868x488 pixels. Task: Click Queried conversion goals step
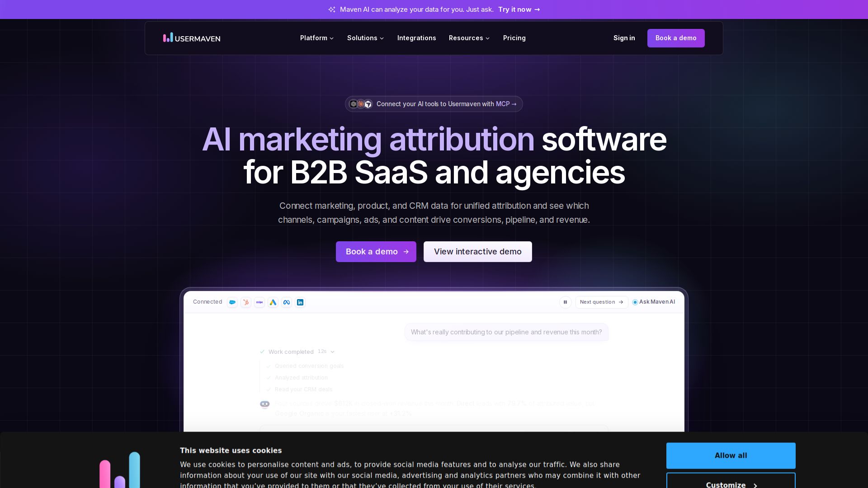(309, 366)
